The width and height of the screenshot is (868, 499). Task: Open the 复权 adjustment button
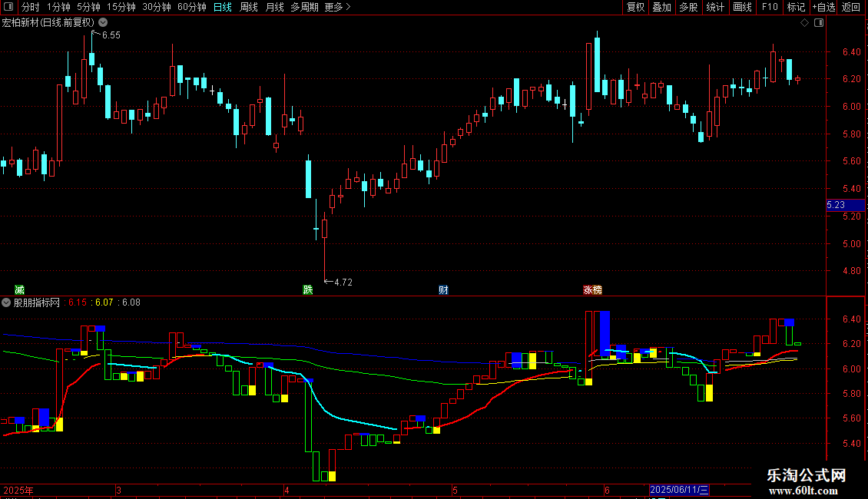click(635, 7)
